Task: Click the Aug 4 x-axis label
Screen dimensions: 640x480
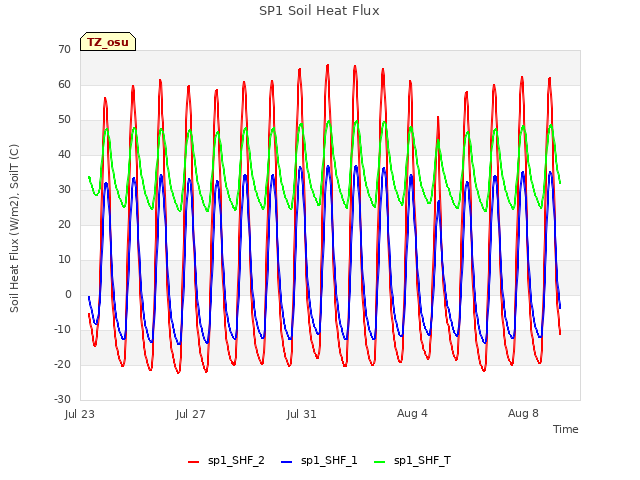Action: (412, 413)
